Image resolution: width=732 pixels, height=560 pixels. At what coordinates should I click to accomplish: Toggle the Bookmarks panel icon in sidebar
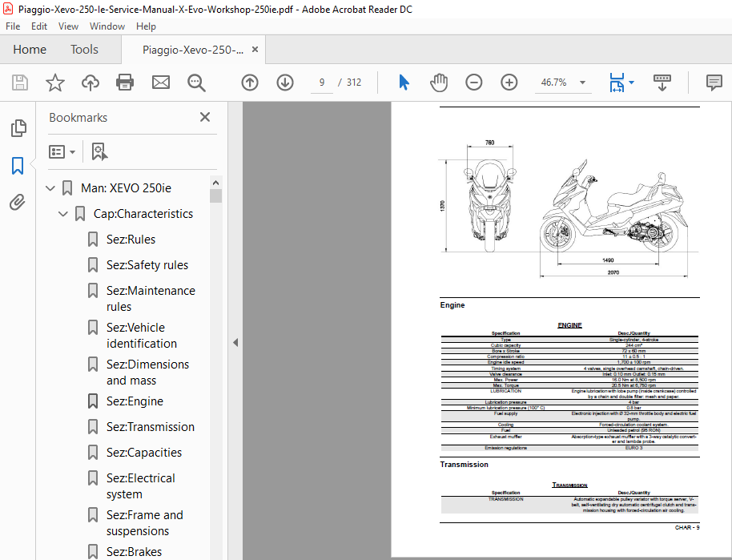[18, 165]
